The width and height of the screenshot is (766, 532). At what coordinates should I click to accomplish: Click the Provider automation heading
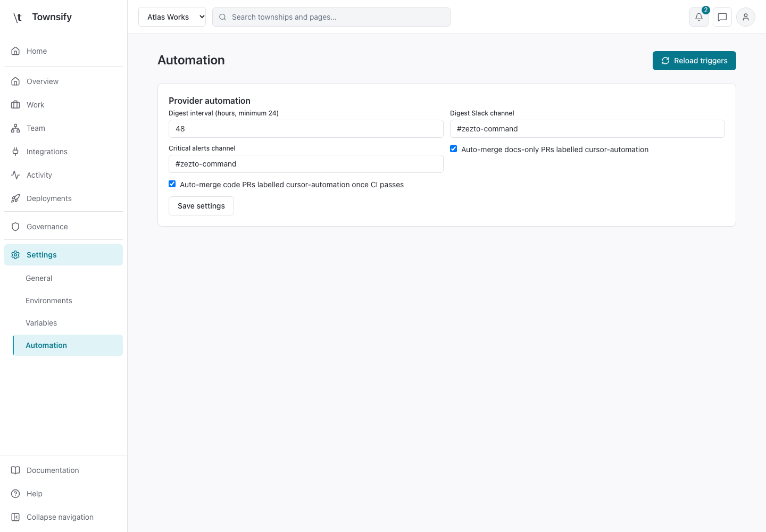coord(210,101)
